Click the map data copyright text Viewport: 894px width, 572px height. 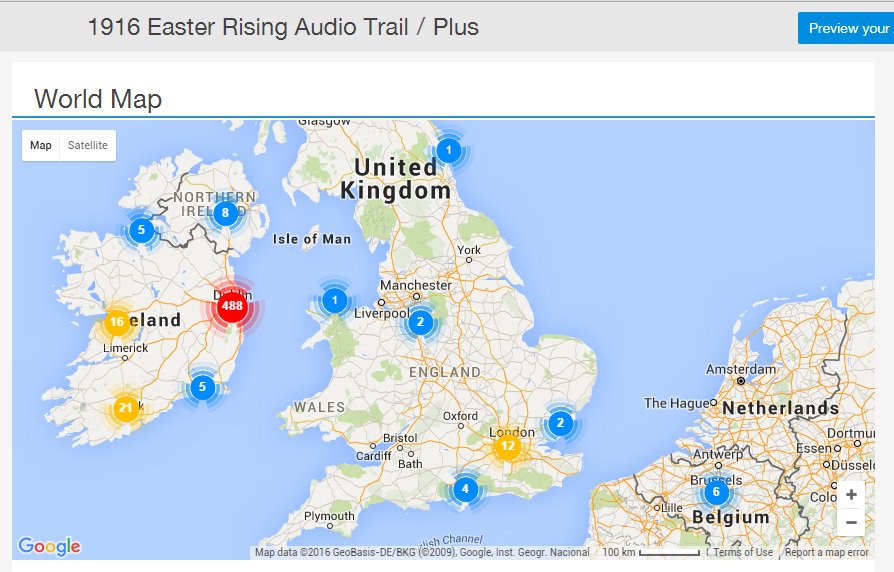pyautogui.click(x=422, y=552)
